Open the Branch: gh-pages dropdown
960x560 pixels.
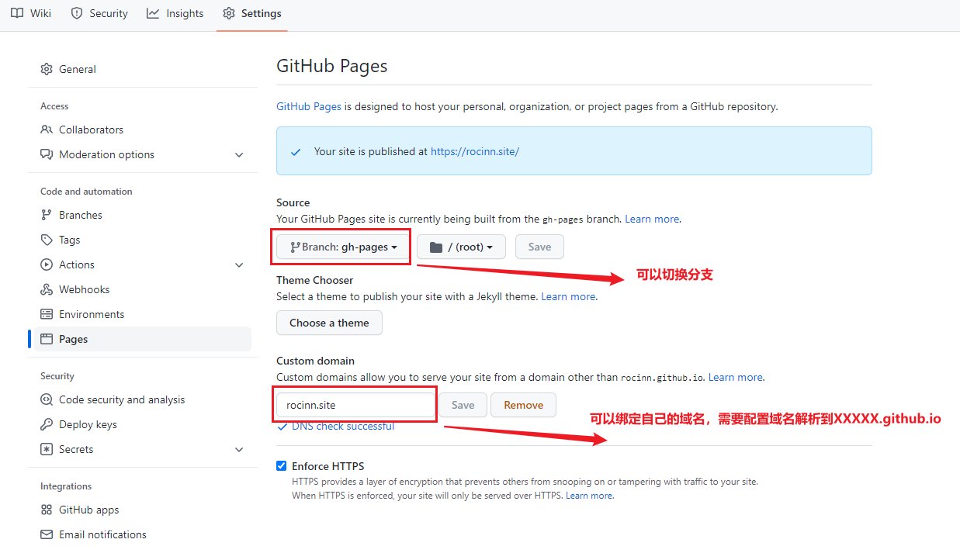click(343, 247)
